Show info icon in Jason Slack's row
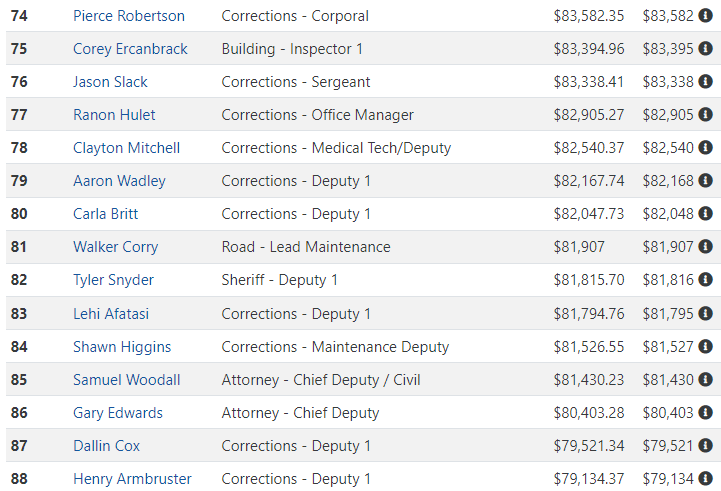The height and width of the screenshot is (491, 721). (705, 81)
